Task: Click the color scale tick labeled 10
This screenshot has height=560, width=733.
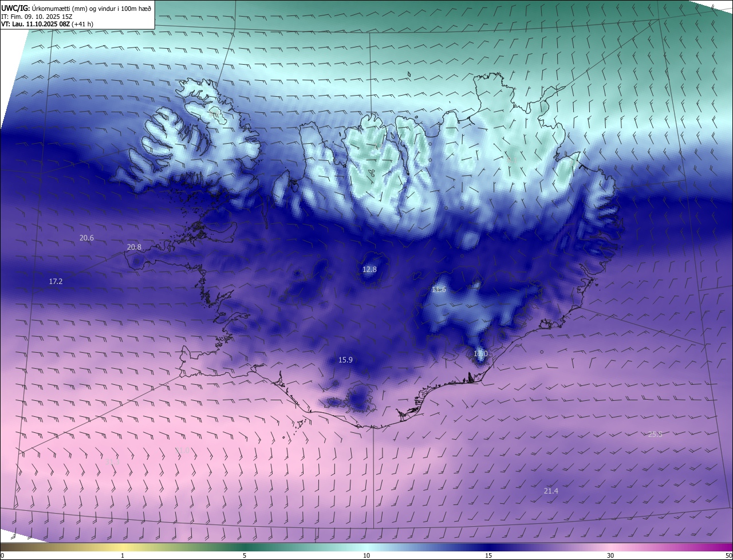Action: click(x=366, y=555)
